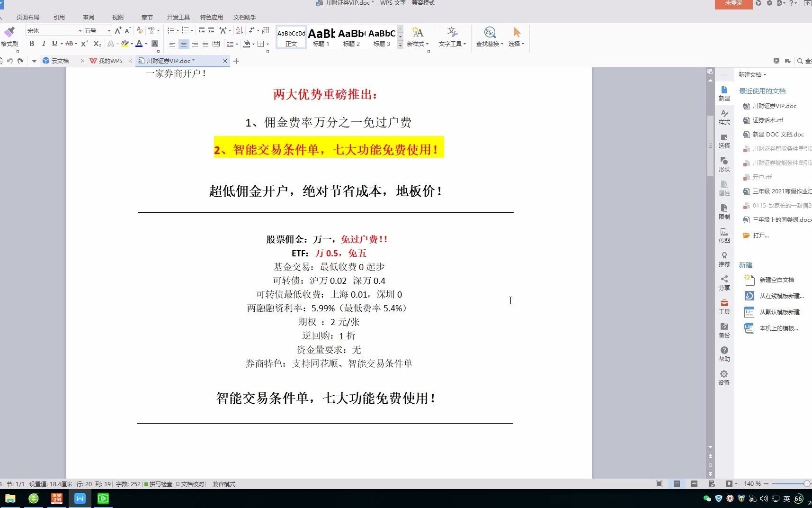The height and width of the screenshot is (508, 812).
Task: Open the 帮助 help panel in the sidebar
Action: [724, 354]
